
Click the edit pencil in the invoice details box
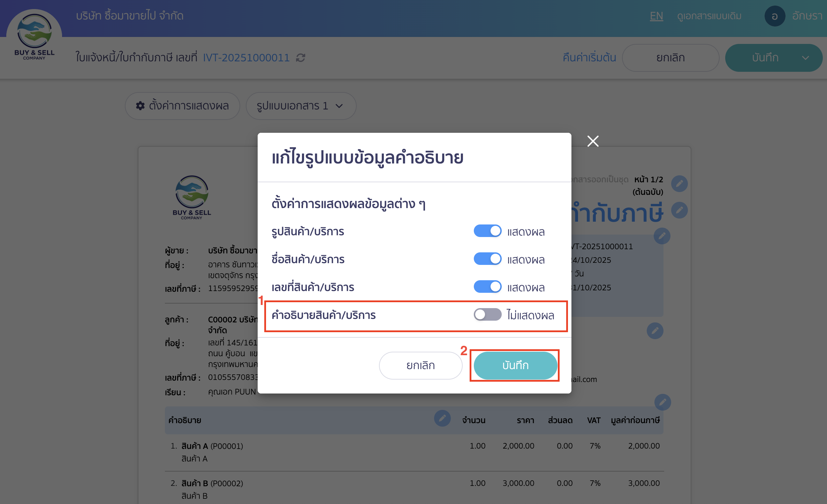point(662,236)
